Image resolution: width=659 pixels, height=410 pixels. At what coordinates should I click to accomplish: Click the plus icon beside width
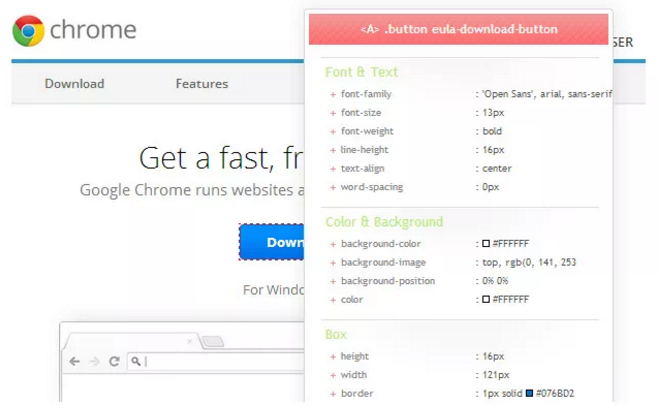click(333, 375)
